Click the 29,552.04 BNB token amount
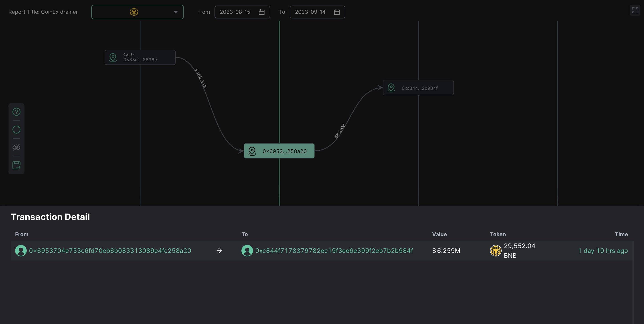The height and width of the screenshot is (324, 644). pyautogui.click(x=520, y=251)
